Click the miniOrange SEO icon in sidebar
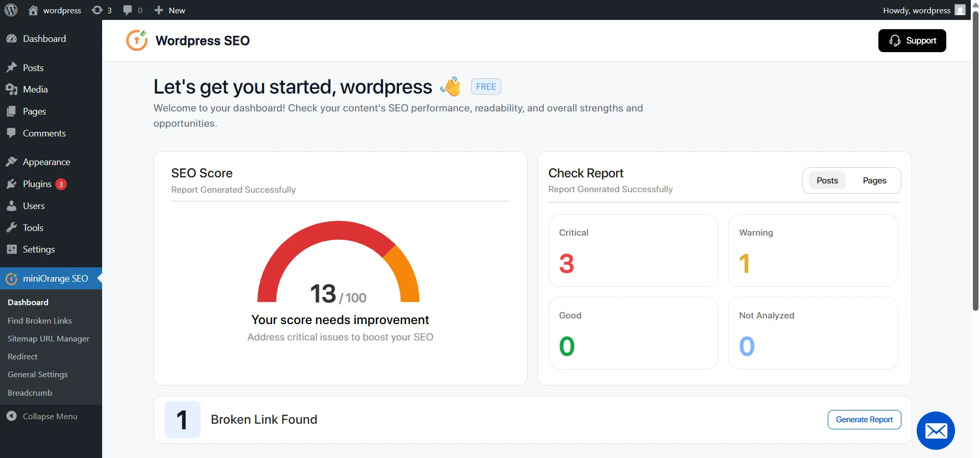 [11, 279]
